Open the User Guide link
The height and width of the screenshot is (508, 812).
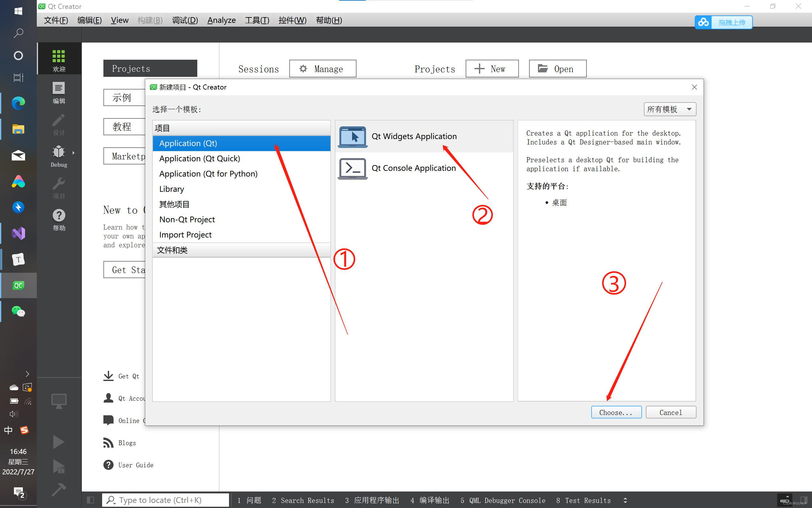135,465
